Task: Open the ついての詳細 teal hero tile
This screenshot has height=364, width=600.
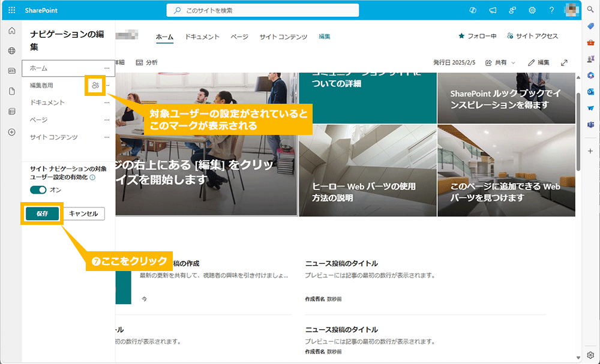Action: 368,98
